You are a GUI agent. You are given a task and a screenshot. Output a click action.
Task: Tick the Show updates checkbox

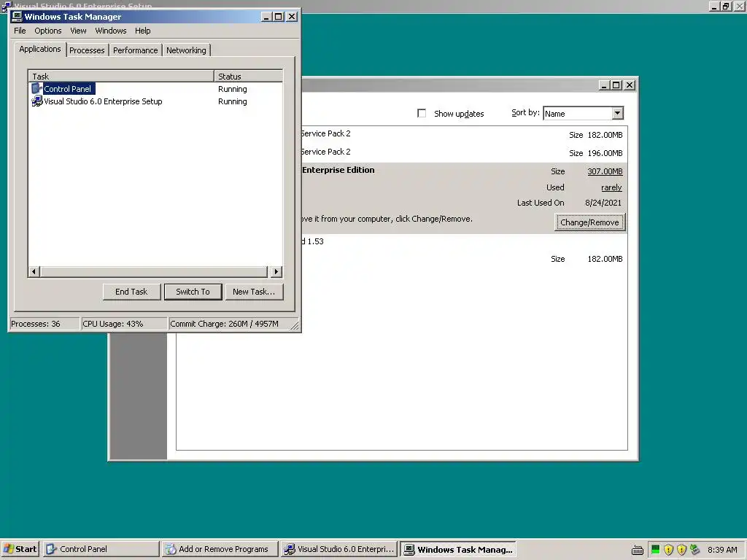(x=422, y=113)
